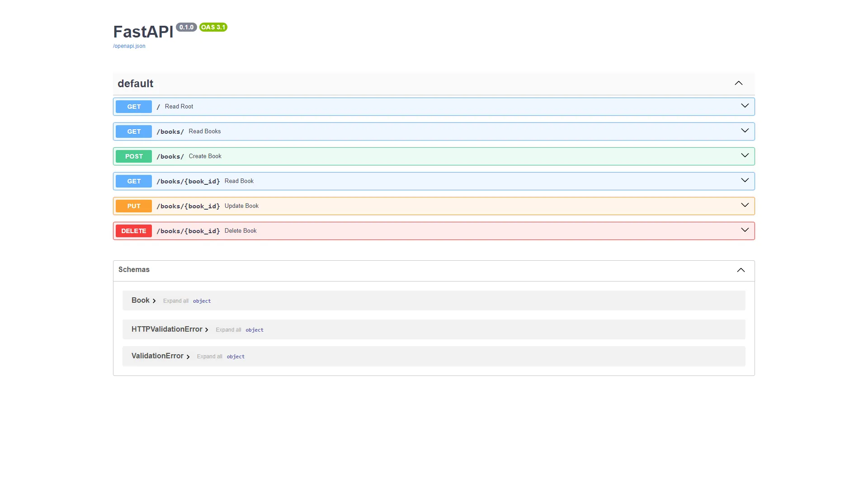Click the DELETE badge for Delete Book
The image size is (868, 488).
click(134, 231)
